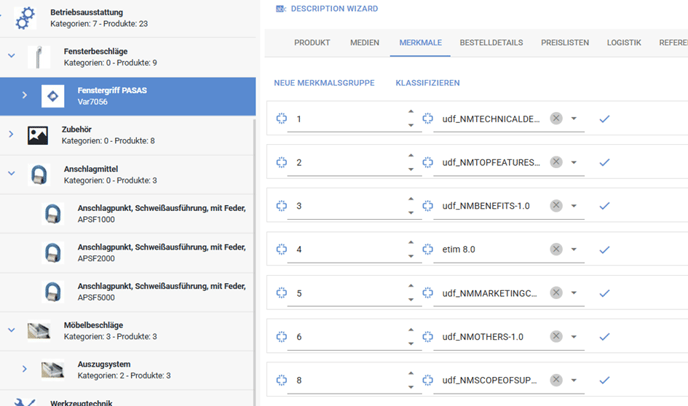Click Neue Merkmalsgruppe
Screen dimensions: 688x406
pyautogui.click(x=326, y=82)
